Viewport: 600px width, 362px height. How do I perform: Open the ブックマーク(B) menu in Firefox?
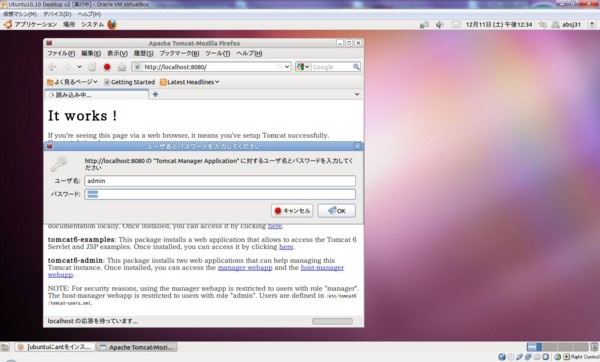tap(179, 54)
